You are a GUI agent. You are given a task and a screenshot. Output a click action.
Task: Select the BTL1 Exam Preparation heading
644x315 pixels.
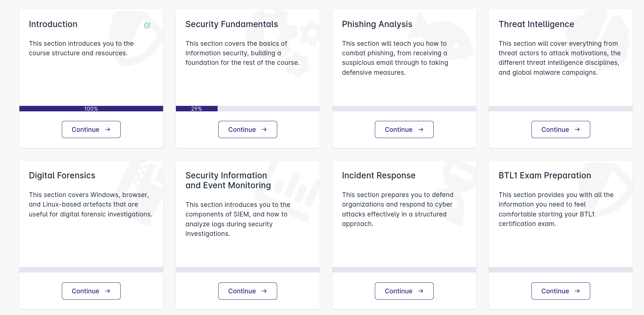(x=545, y=175)
